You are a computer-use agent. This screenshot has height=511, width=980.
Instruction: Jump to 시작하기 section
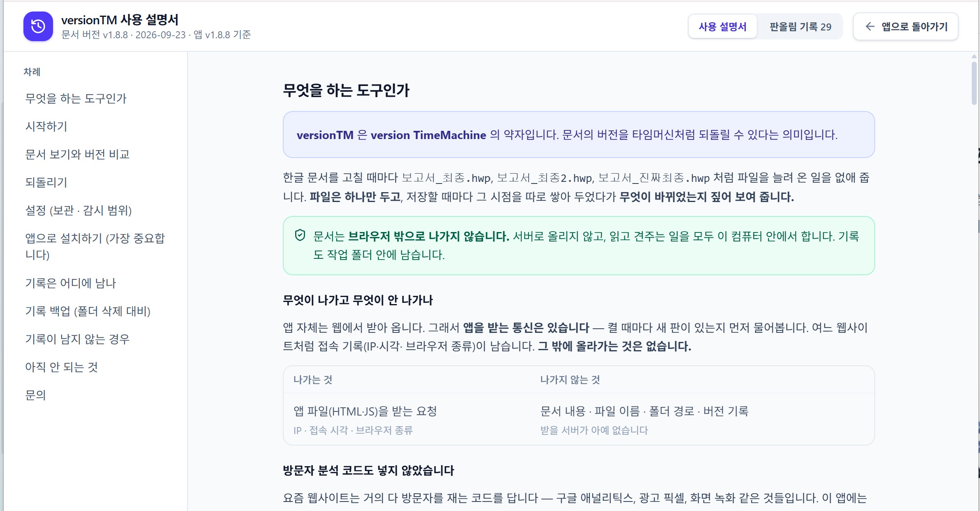(46, 126)
